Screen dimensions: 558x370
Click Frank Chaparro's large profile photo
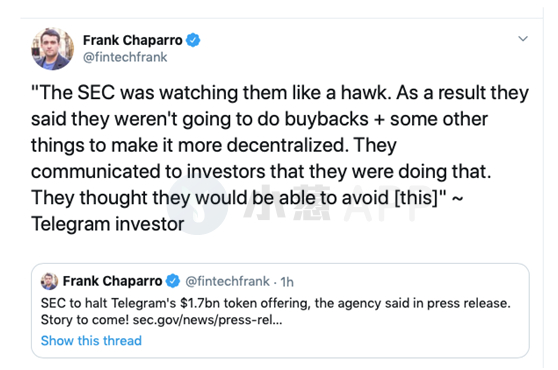coord(53,49)
